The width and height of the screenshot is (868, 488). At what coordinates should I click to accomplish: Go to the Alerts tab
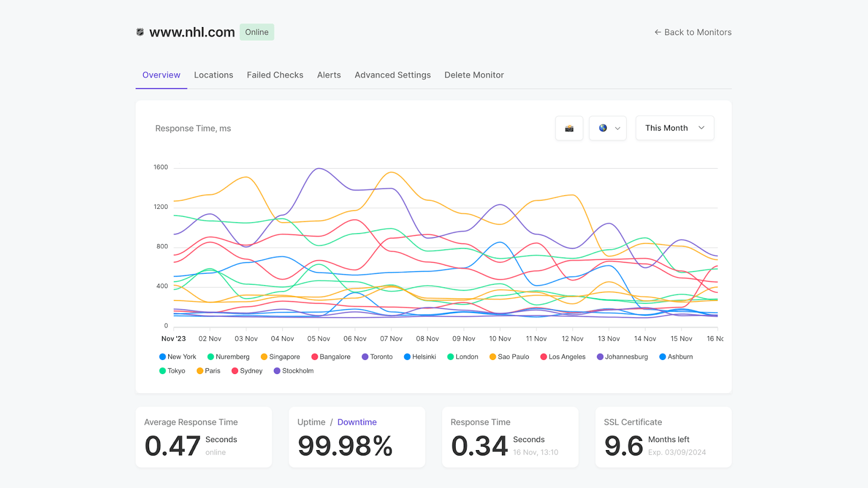click(x=329, y=75)
